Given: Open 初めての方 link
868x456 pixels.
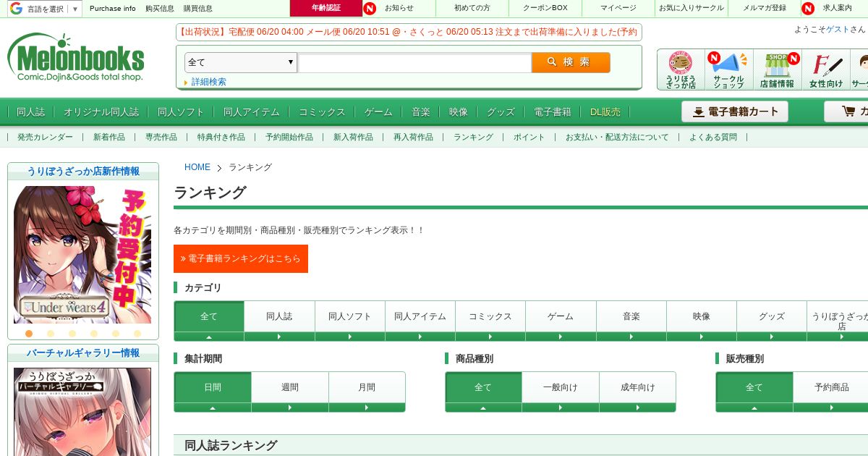Looking at the screenshot, I should click(x=472, y=8).
